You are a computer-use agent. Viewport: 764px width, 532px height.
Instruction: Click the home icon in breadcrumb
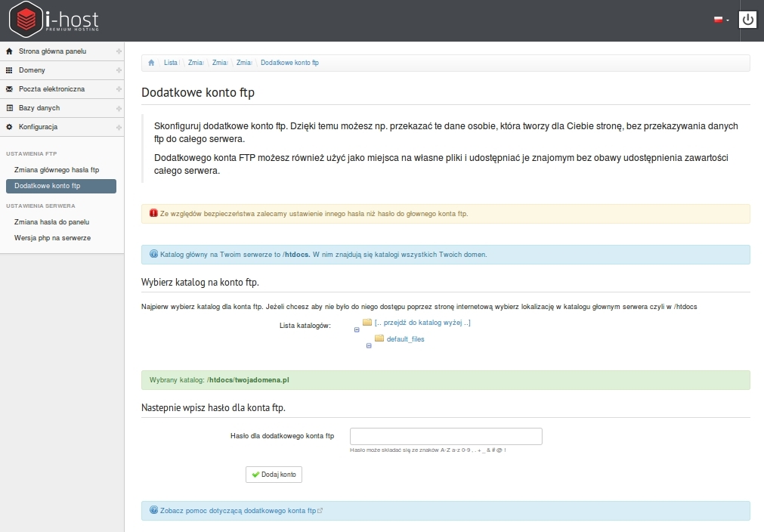coord(151,63)
